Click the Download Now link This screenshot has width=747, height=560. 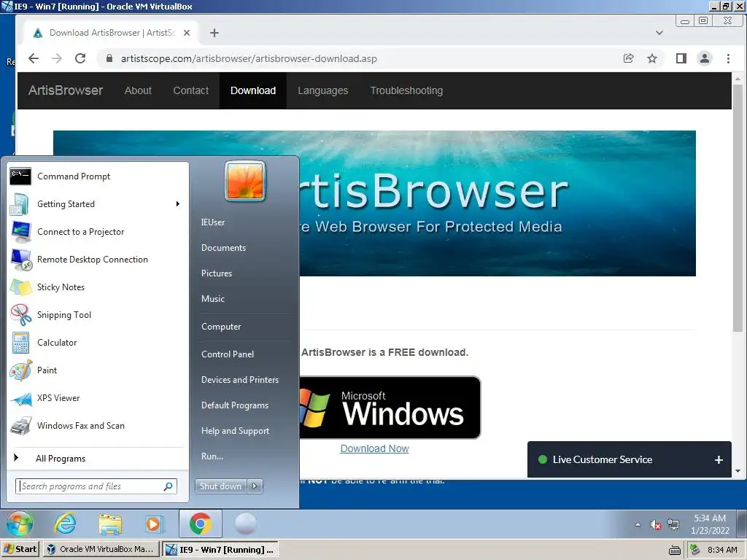[374, 448]
